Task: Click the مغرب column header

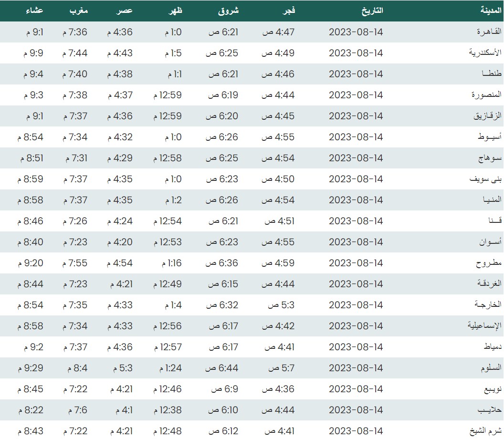Action: pos(78,10)
